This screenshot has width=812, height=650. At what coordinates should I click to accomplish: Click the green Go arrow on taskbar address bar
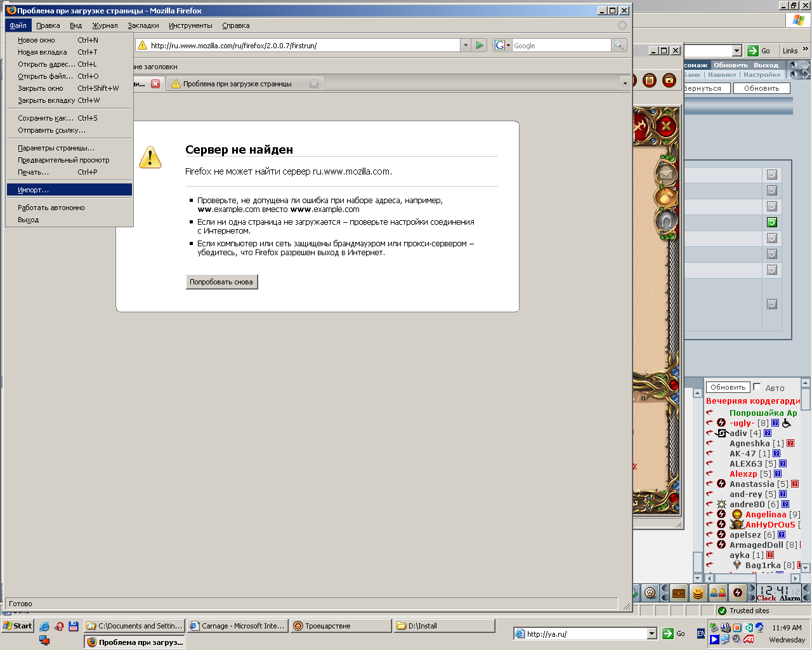click(668, 633)
